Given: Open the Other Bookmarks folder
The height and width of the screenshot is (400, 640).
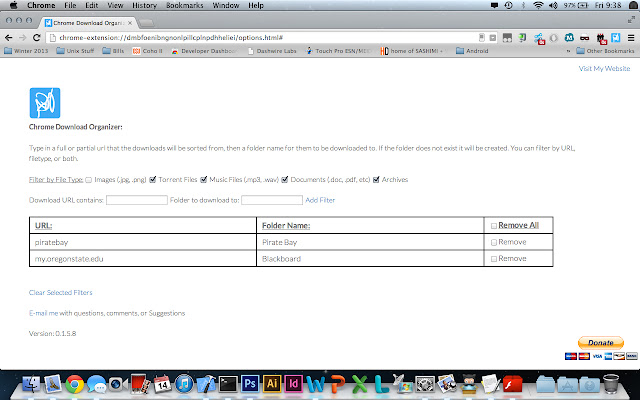Looking at the screenshot, I should tap(605, 51).
